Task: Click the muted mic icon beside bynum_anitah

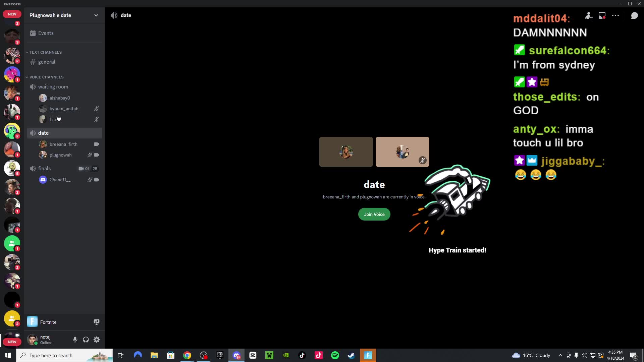Action: pos(96,109)
